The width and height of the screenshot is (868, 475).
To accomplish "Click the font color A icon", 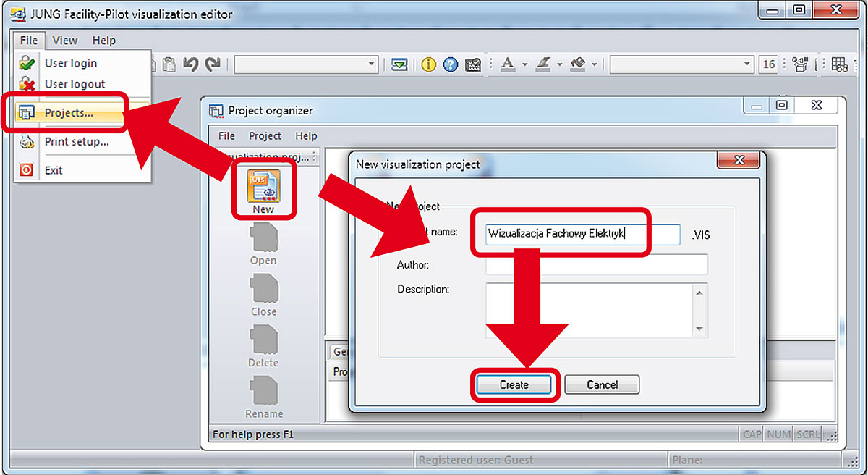I will click(508, 64).
